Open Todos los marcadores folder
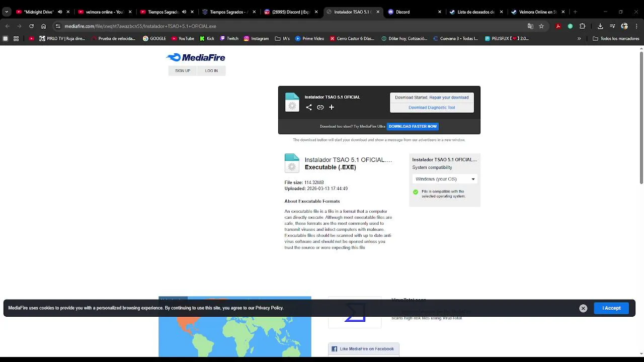Viewport: 644px width, 362px height. pos(616,38)
